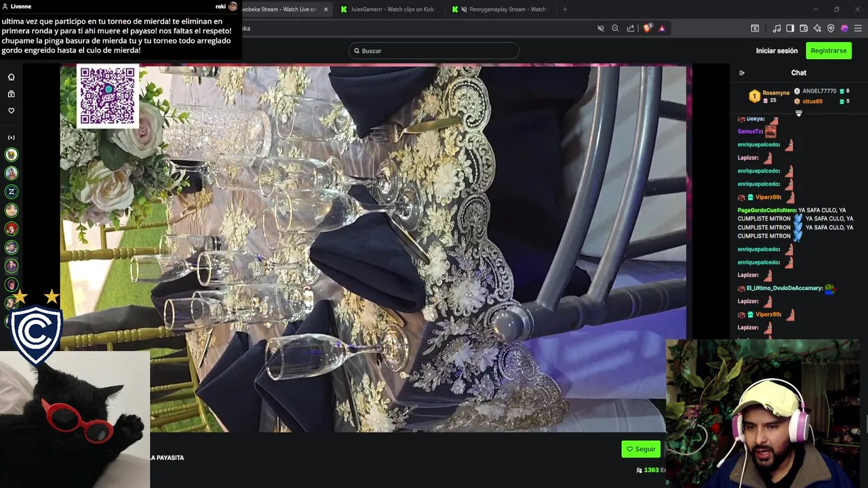This screenshot has height=488, width=868.
Task: Switch to Pennygameplay Stream tab
Action: click(502, 9)
